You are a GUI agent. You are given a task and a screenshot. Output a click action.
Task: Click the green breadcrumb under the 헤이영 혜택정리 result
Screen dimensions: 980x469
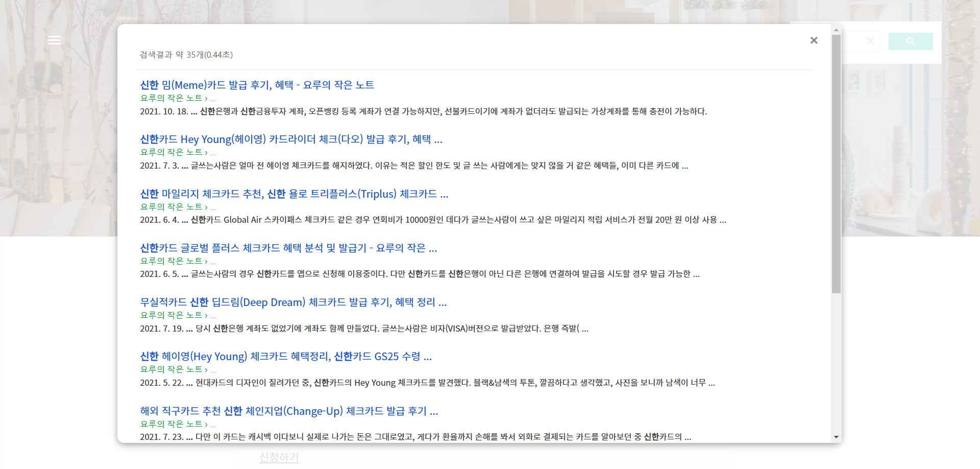coord(178,369)
